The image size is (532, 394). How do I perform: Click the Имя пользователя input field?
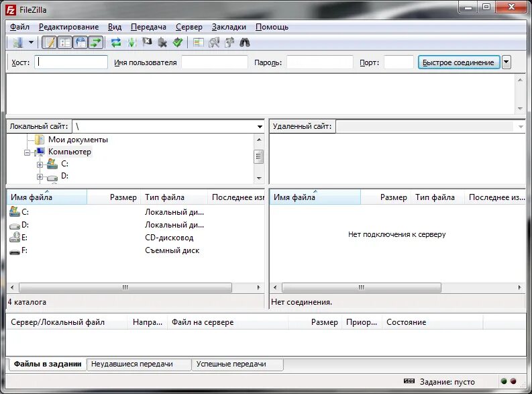[x=215, y=62]
